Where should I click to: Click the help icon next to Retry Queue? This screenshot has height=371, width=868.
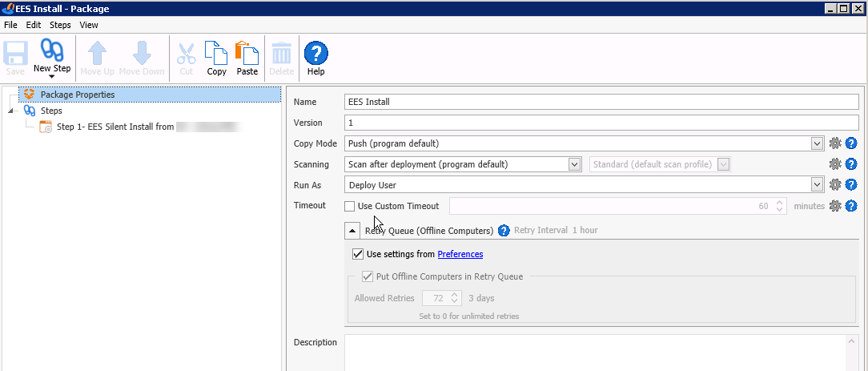pos(504,231)
